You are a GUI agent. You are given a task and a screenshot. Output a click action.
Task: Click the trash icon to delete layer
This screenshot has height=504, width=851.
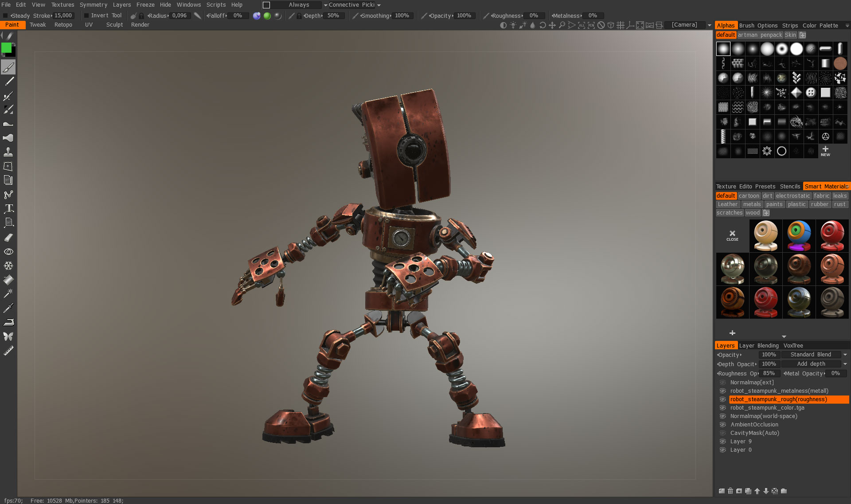(x=730, y=491)
